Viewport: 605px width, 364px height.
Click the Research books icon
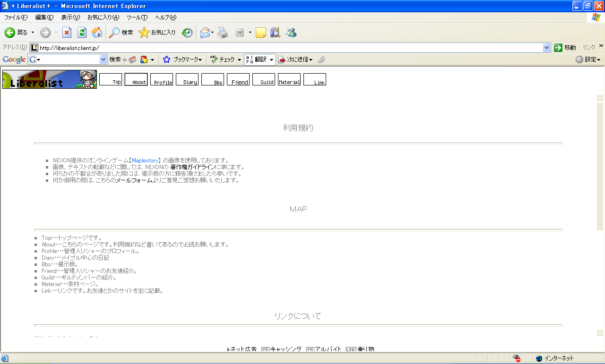275,33
